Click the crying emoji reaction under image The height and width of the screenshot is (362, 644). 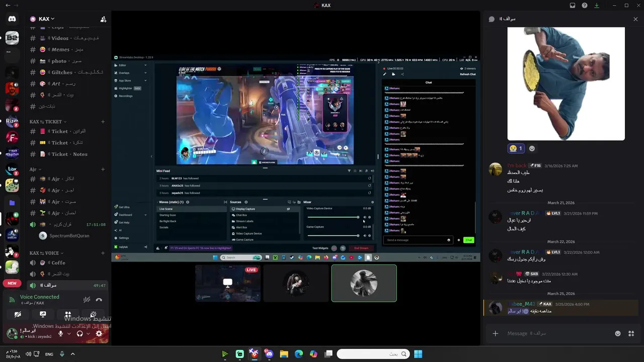click(x=516, y=148)
